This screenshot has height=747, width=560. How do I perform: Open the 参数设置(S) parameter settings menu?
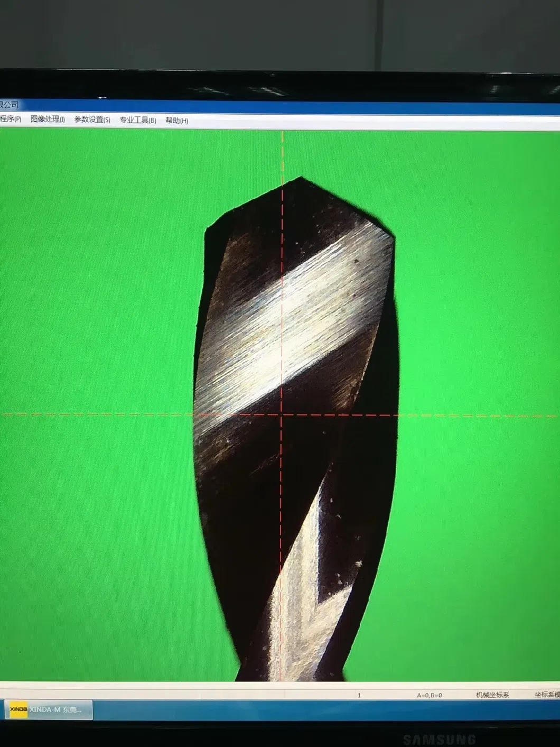92,120
